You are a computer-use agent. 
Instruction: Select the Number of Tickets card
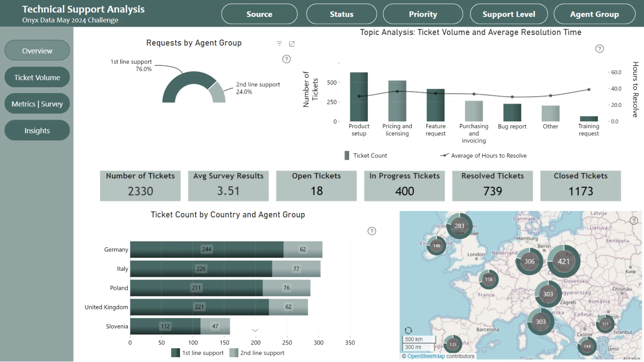[x=140, y=186]
